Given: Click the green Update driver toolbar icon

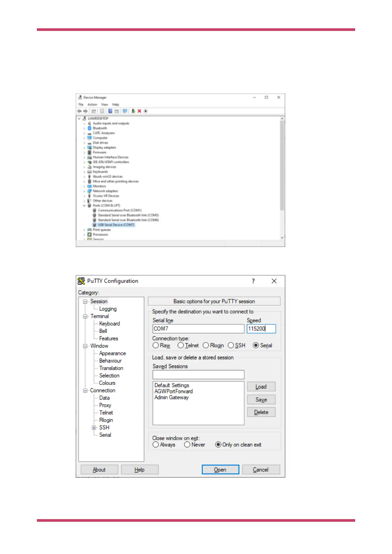Looking at the screenshot, I should pos(133,111).
